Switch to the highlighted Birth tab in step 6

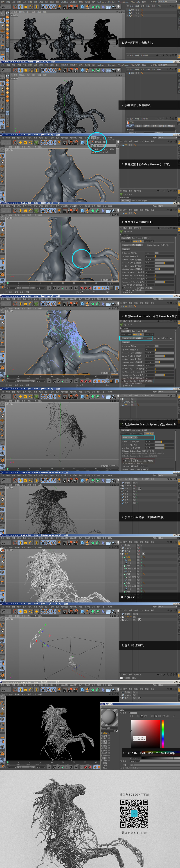pyautogui.click(x=149, y=434)
